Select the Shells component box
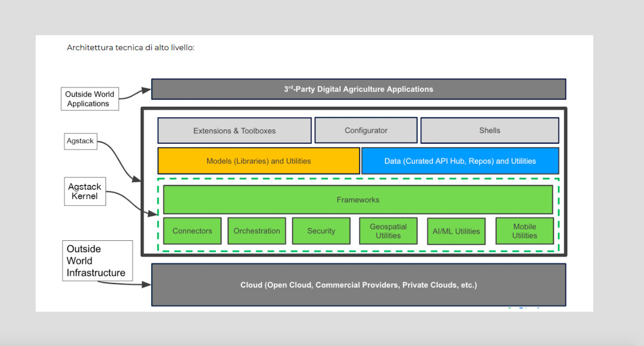Viewport: 644px width, 346px height. 489,130
